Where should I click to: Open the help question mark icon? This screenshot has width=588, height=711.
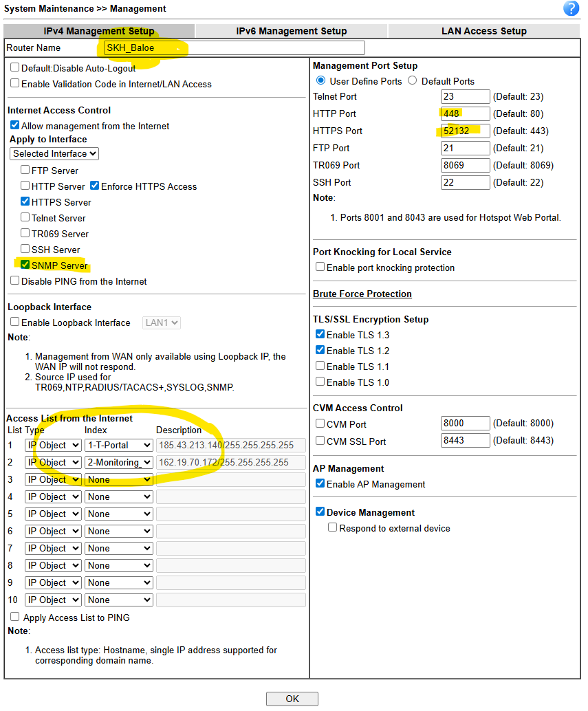click(571, 9)
